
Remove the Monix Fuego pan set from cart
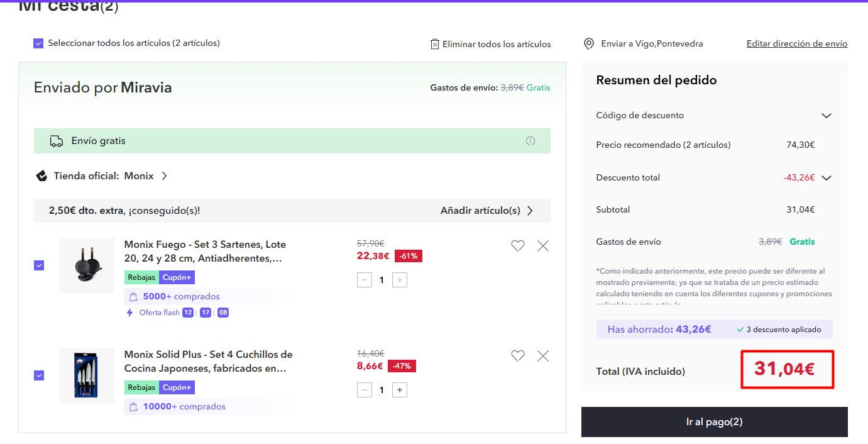pyautogui.click(x=543, y=246)
